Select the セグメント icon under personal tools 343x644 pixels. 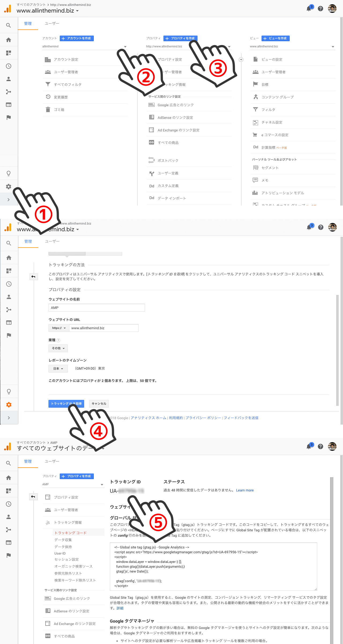point(255,168)
